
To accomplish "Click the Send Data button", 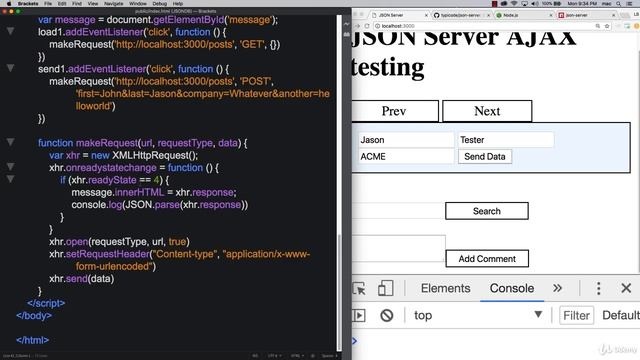I will (x=485, y=156).
